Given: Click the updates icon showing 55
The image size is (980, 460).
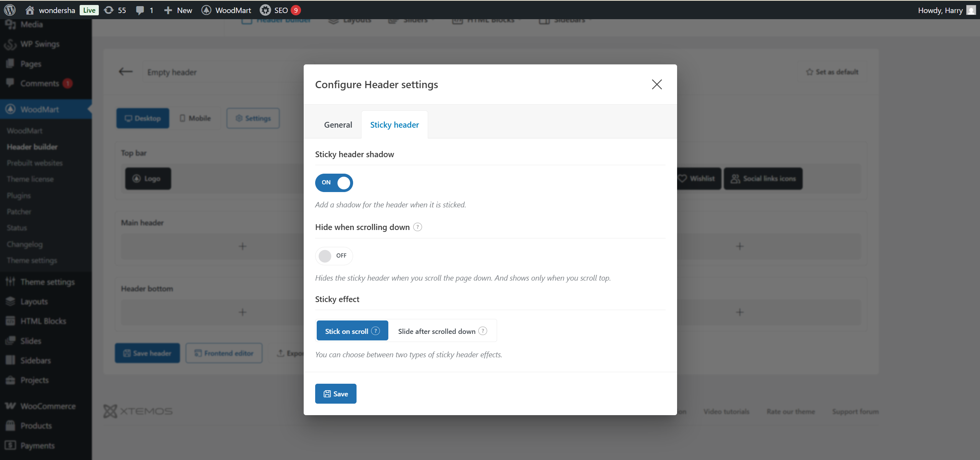Looking at the screenshot, I should tap(110, 10).
